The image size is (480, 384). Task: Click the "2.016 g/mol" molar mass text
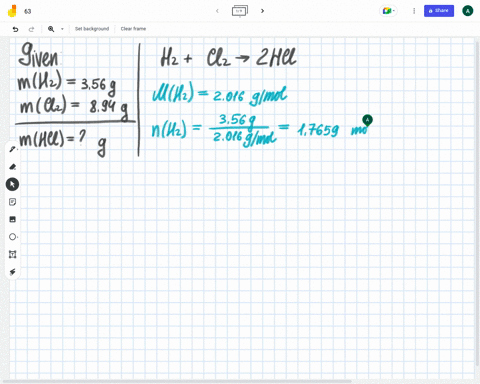point(250,96)
